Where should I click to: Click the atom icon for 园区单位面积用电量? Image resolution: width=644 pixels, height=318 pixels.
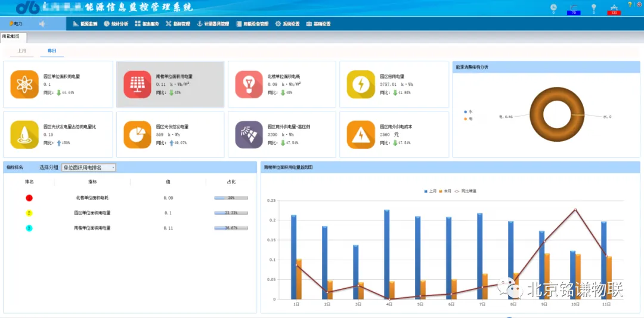pos(24,85)
